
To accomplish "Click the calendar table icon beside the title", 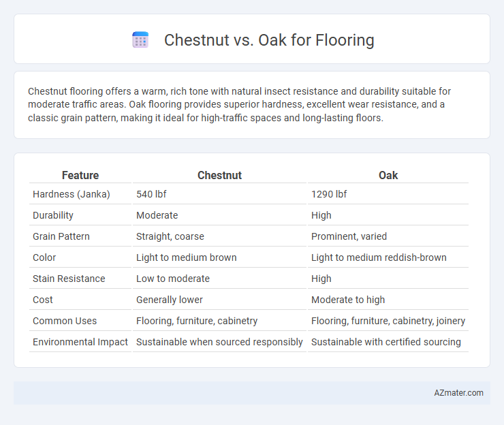I will pos(140,40).
